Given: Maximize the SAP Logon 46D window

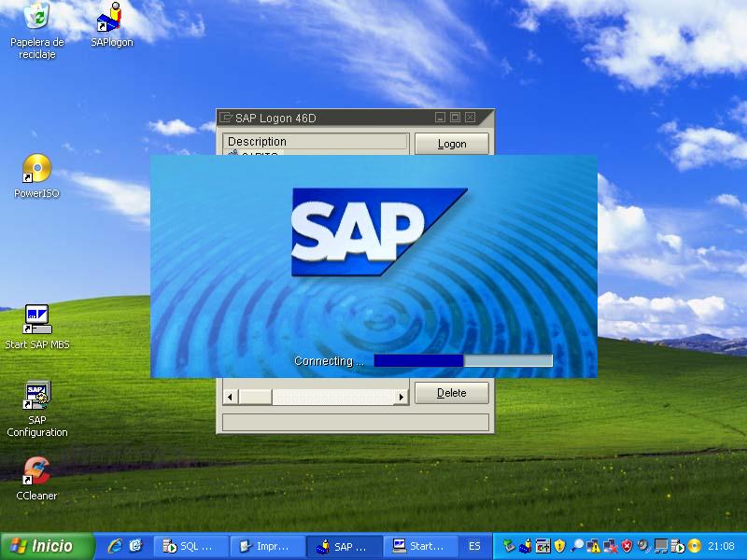Looking at the screenshot, I should [x=455, y=118].
